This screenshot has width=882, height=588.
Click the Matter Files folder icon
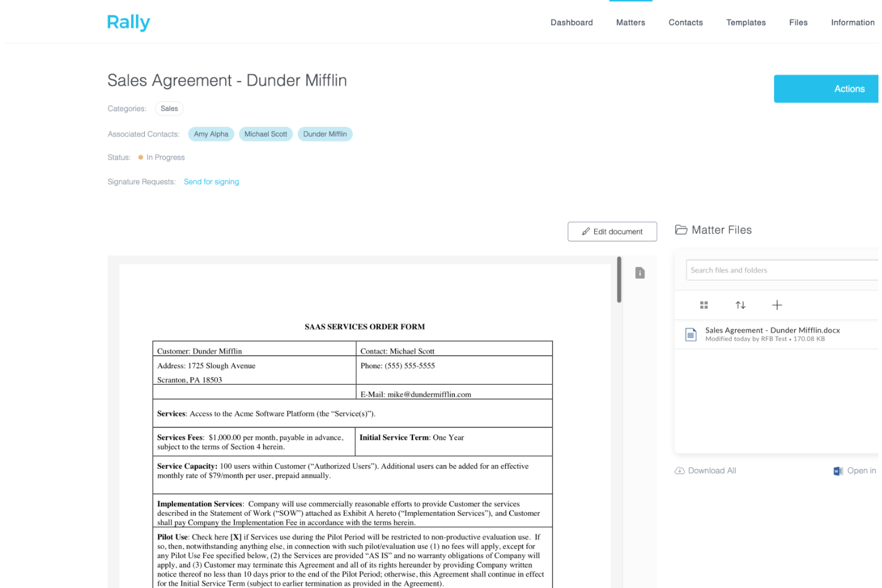click(681, 230)
